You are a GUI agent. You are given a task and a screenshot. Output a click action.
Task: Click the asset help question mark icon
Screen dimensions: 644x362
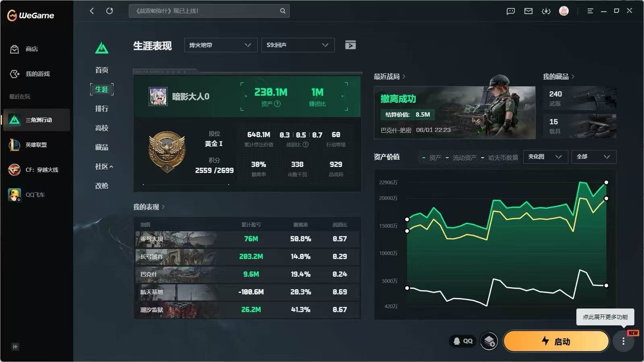(278, 104)
